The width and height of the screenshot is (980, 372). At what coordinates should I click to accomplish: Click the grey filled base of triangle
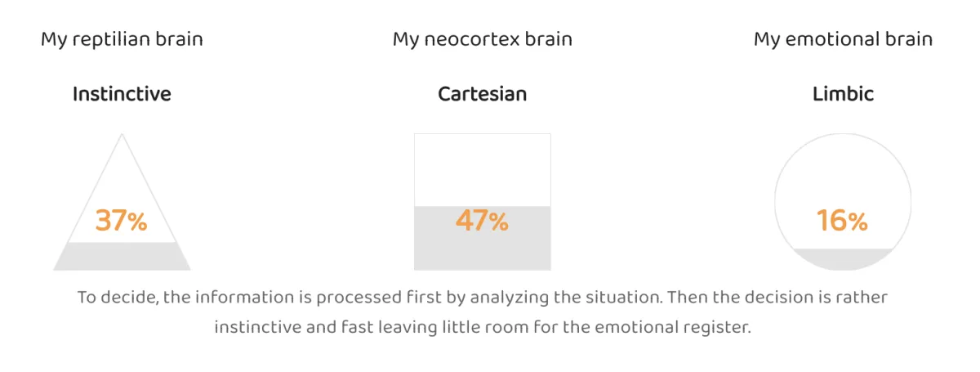point(122,257)
